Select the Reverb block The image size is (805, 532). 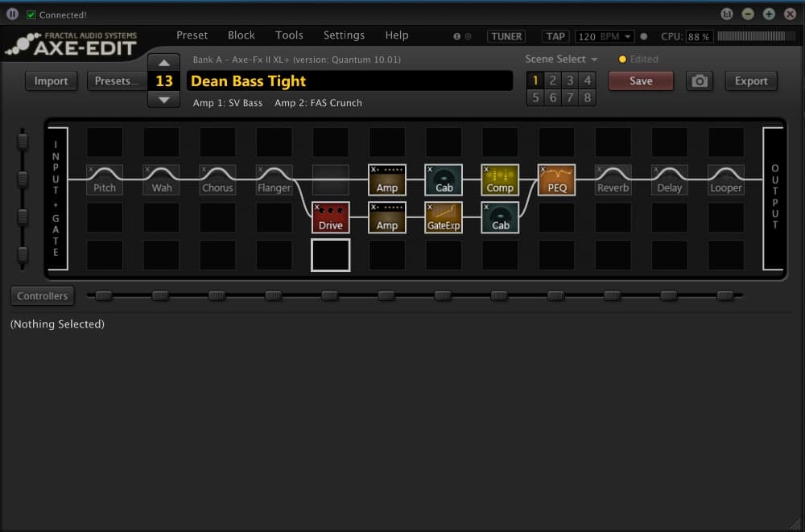(x=613, y=179)
